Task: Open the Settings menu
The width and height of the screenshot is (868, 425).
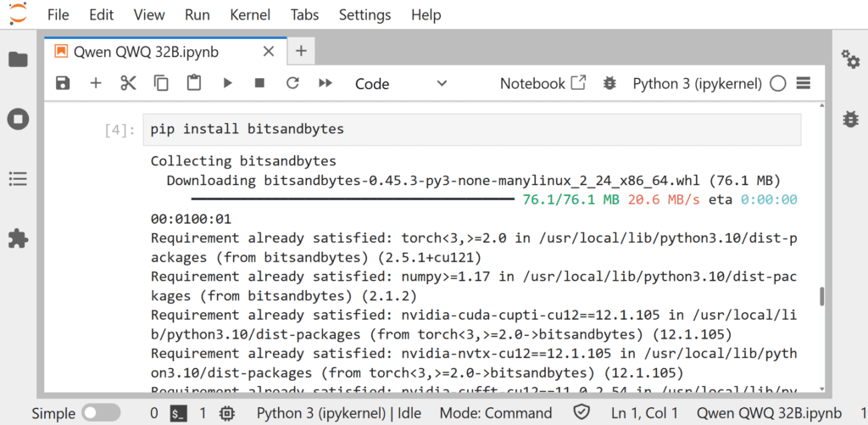Action: pyautogui.click(x=365, y=14)
